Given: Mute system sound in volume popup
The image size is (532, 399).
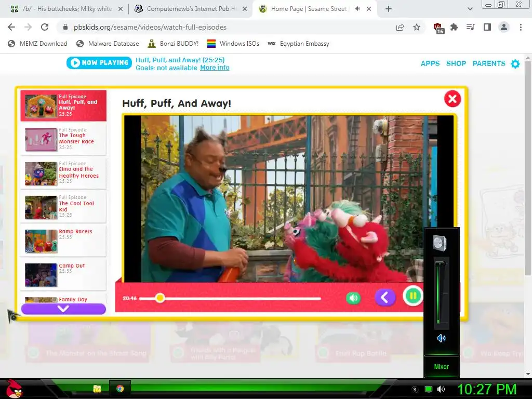Looking at the screenshot, I should click(x=441, y=338).
